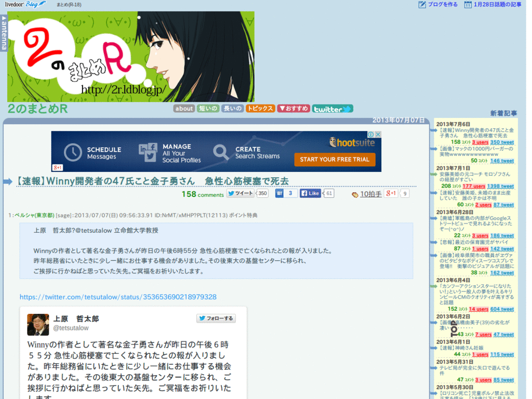532x399 pixels.
Task: Click the フォローする button
Action: [216, 318]
